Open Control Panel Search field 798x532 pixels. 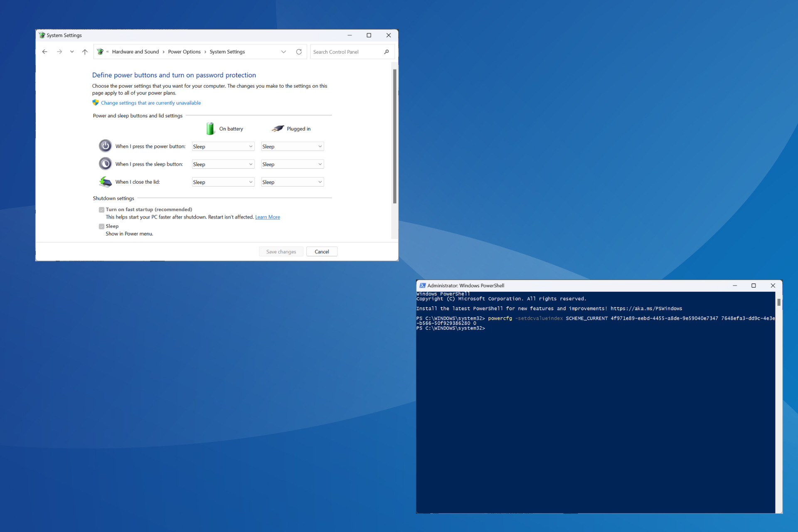tap(351, 52)
